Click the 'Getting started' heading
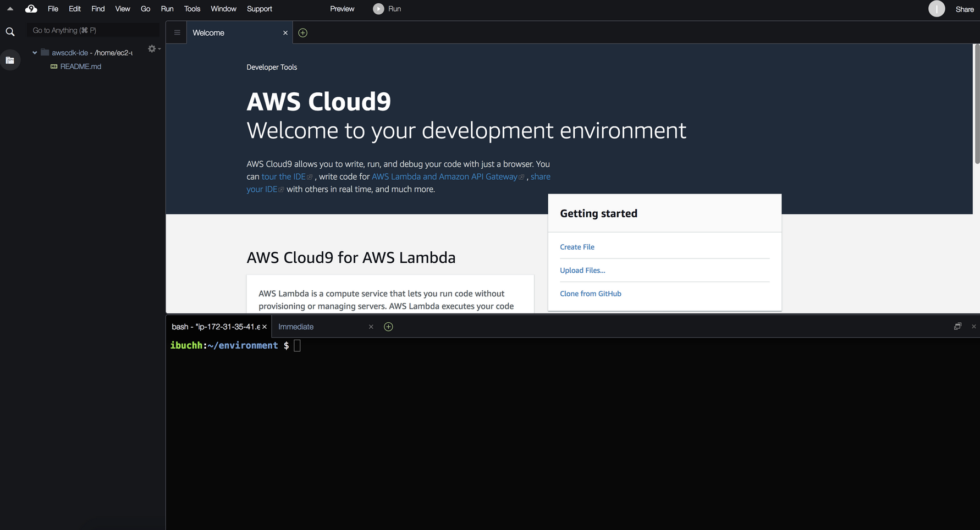The height and width of the screenshot is (530, 980). (x=598, y=213)
